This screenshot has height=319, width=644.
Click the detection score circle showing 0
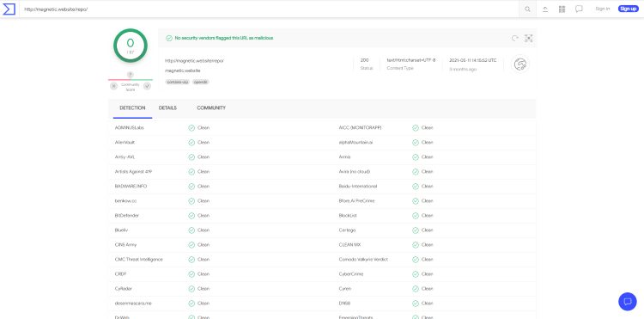pyautogui.click(x=131, y=46)
